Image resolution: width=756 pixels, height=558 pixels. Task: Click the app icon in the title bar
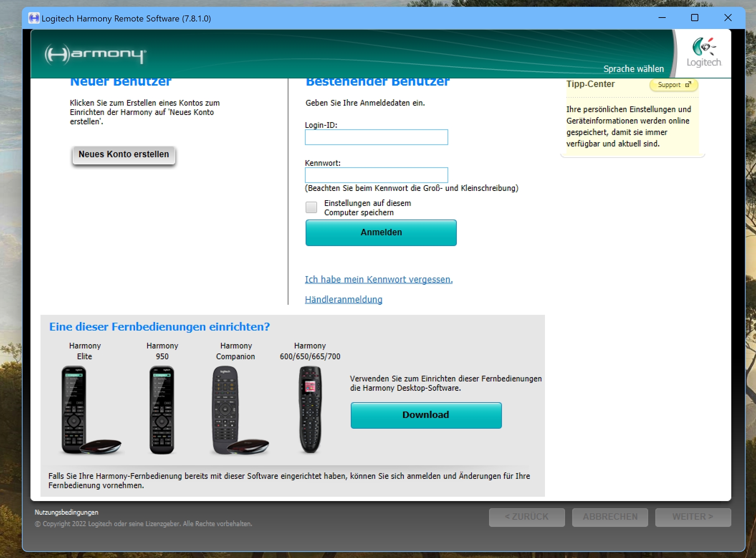pos(34,18)
